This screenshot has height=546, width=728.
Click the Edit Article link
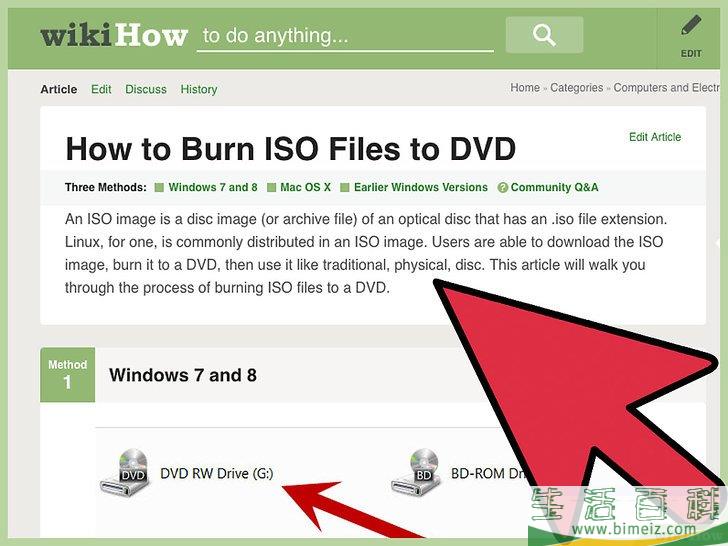click(x=655, y=137)
